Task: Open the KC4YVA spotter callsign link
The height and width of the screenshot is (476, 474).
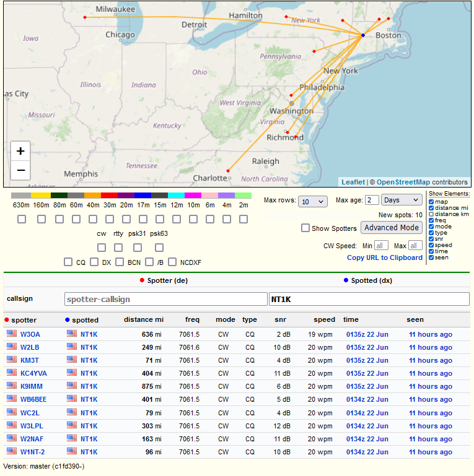Action: (33, 373)
